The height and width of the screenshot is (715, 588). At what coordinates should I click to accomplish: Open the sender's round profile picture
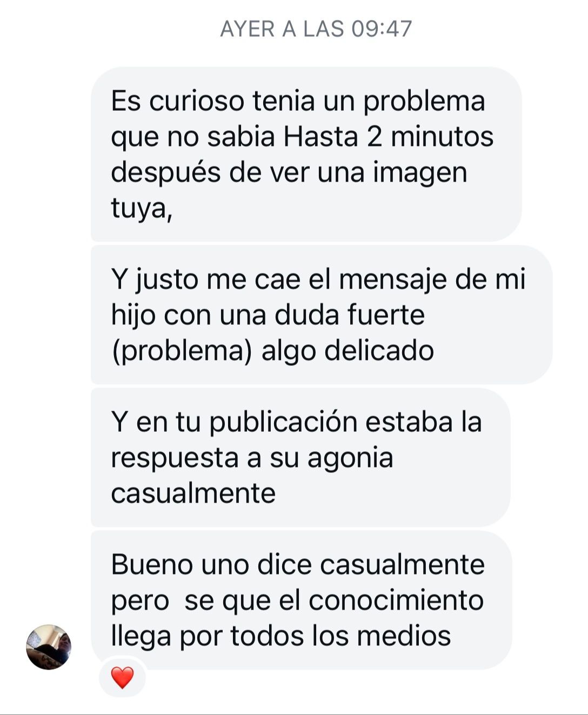(49, 647)
